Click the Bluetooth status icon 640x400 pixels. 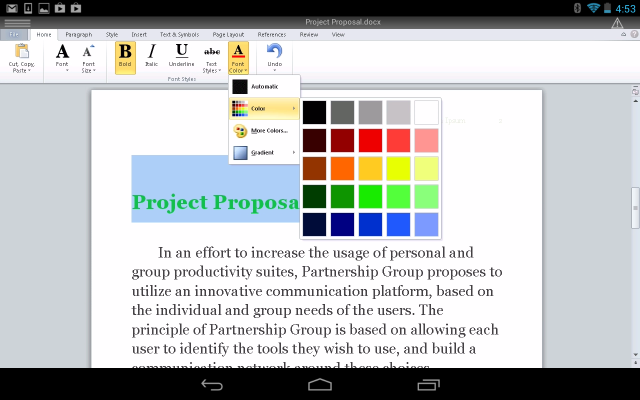(x=577, y=8)
